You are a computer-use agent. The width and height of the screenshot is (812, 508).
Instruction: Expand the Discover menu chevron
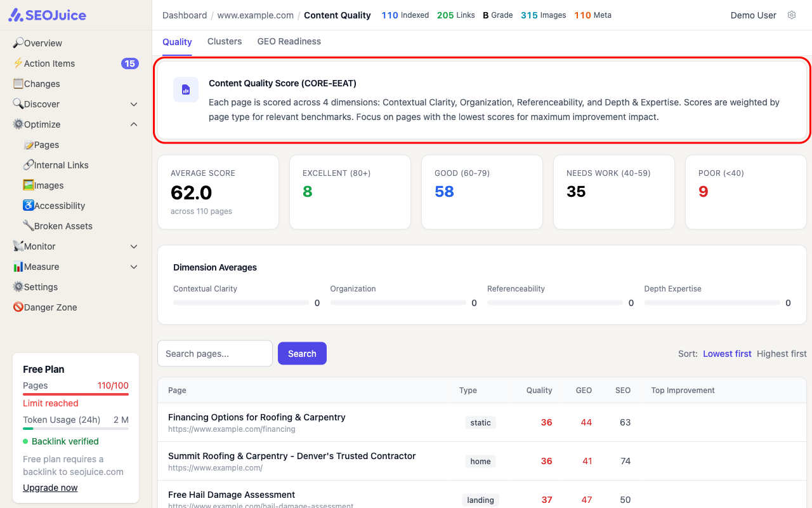134,104
